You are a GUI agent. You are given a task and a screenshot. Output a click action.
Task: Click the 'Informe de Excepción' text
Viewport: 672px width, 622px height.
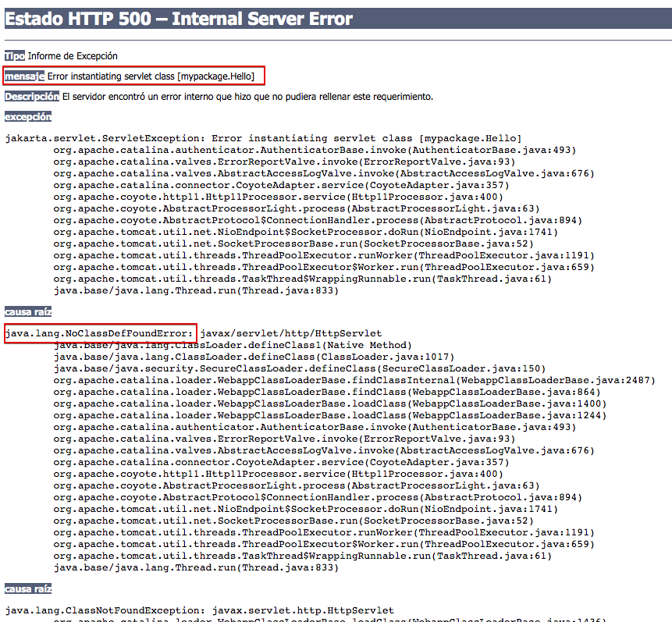click(x=73, y=56)
